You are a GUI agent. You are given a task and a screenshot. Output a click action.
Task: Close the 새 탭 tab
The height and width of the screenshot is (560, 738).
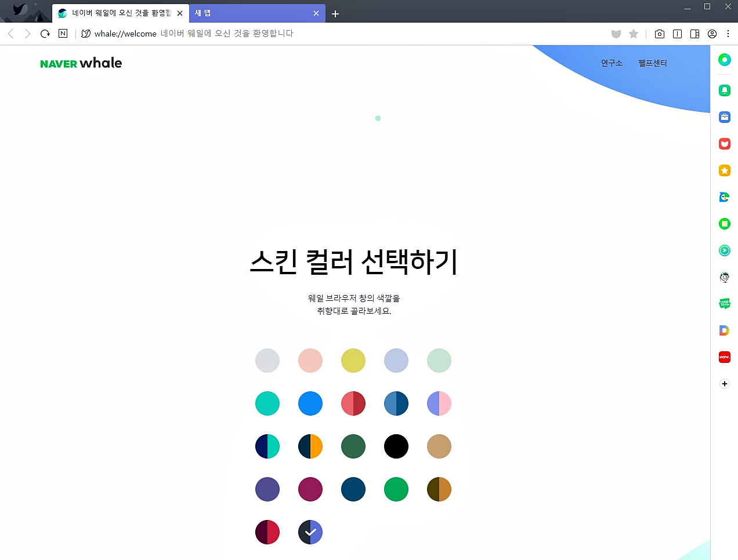(x=316, y=13)
